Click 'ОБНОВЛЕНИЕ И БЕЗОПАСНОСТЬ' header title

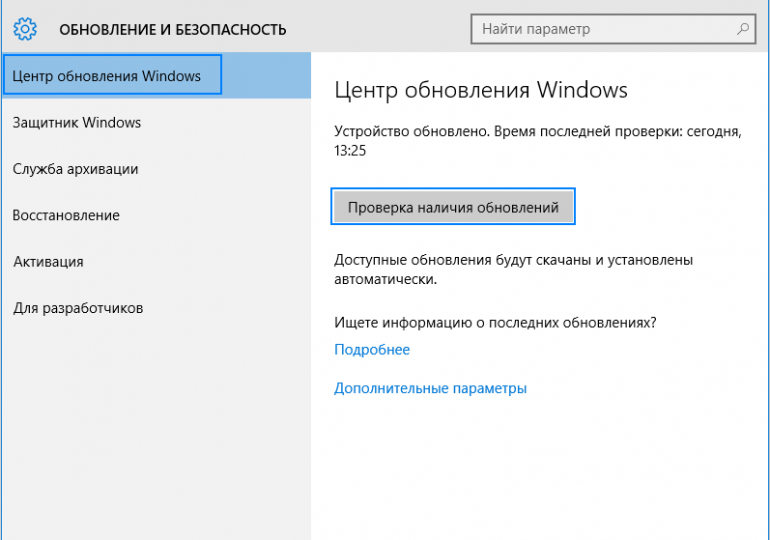coord(172,29)
